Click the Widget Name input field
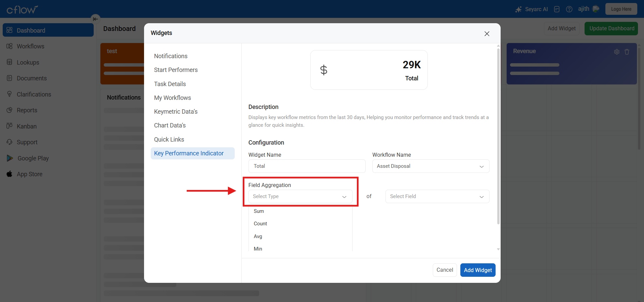Viewport: 644px width, 302px height. 307,166
